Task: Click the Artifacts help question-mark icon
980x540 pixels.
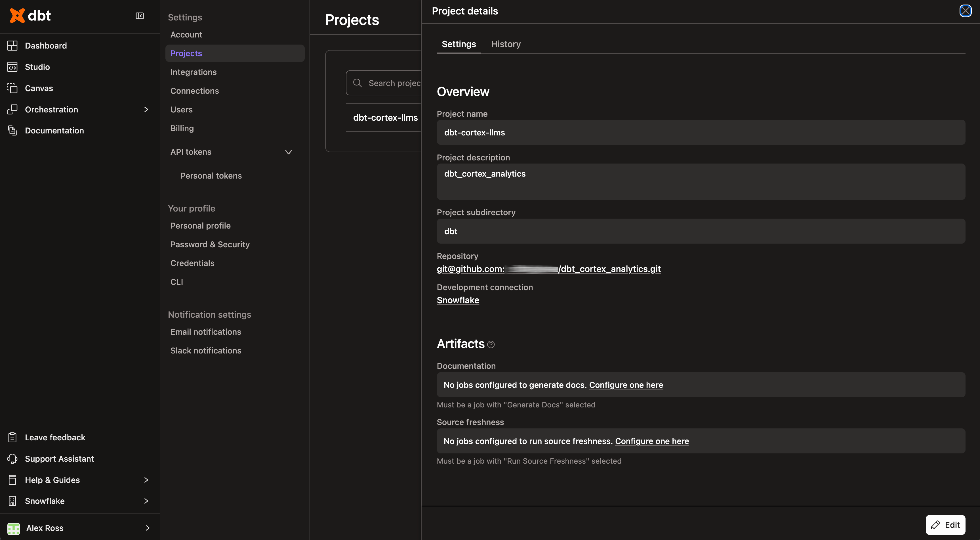Action: coord(491,344)
